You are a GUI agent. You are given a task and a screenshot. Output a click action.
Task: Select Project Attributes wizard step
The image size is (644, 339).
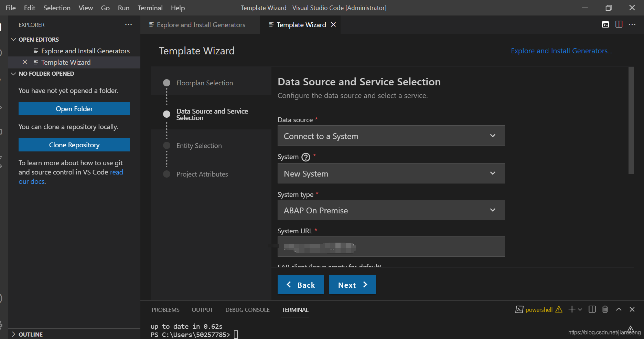coord(202,174)
